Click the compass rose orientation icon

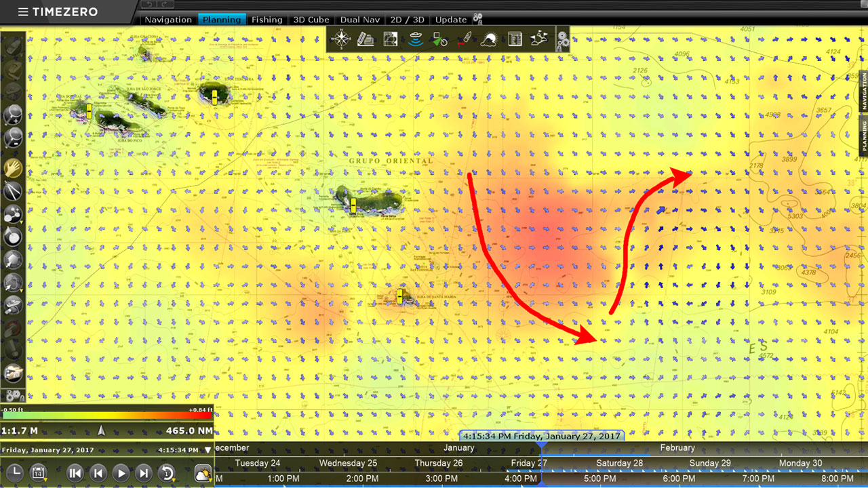coord(340,39)
